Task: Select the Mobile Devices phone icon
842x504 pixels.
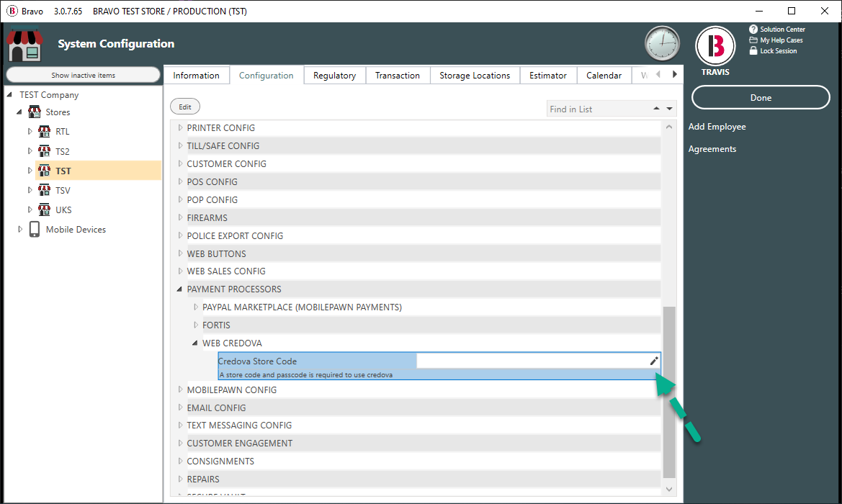Action: pyautogui.click(x=35, y=230)
